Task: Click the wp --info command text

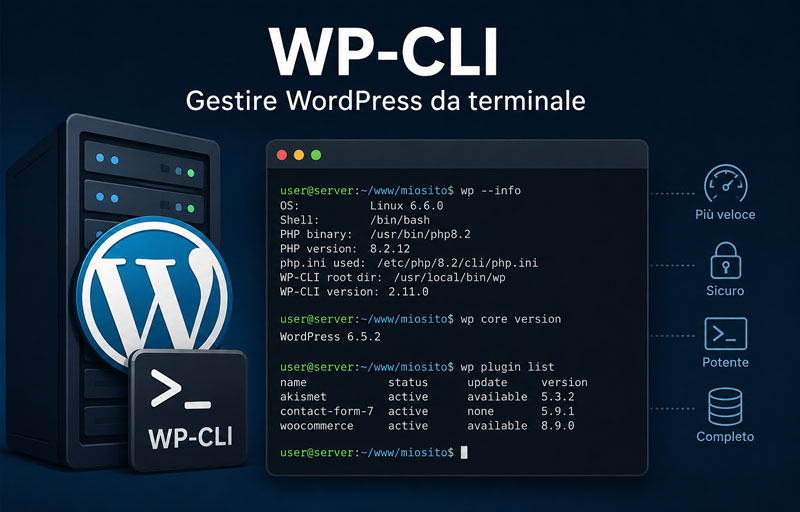Action: [x=490, y=191]
